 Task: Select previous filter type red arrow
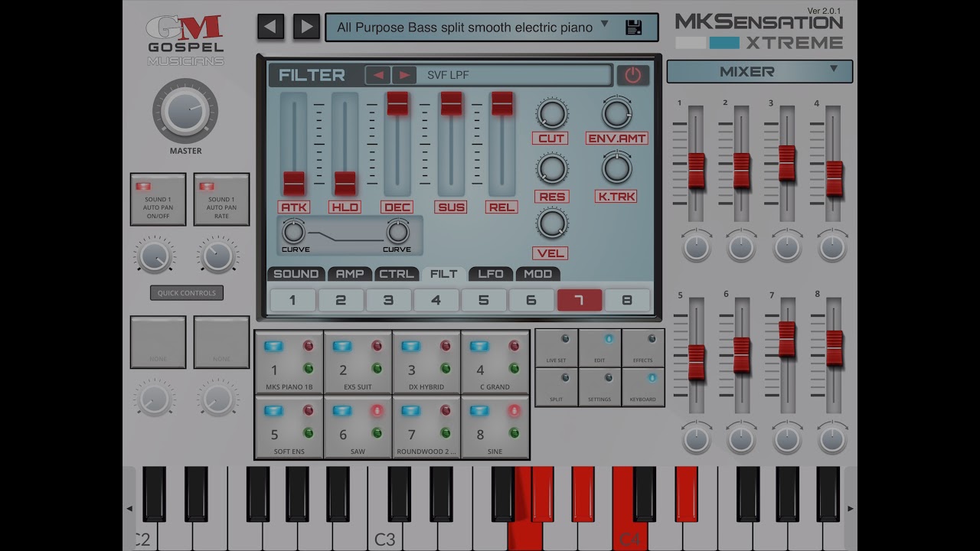(378, 75)
